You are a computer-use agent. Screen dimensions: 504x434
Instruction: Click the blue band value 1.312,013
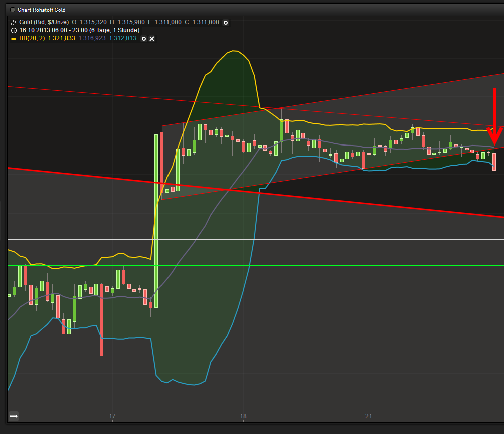[122, 38]
